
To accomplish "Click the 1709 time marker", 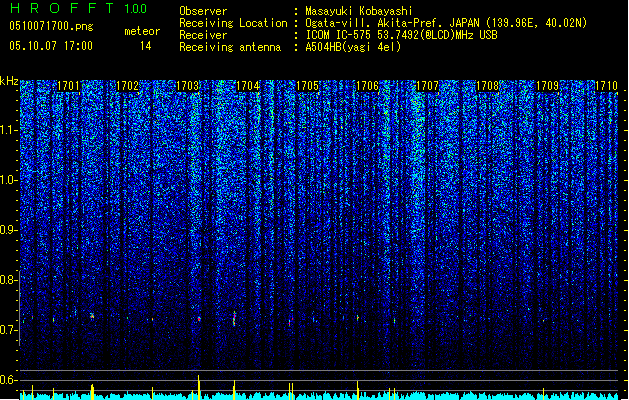I will pyautogui.click(x=548, y=86).
